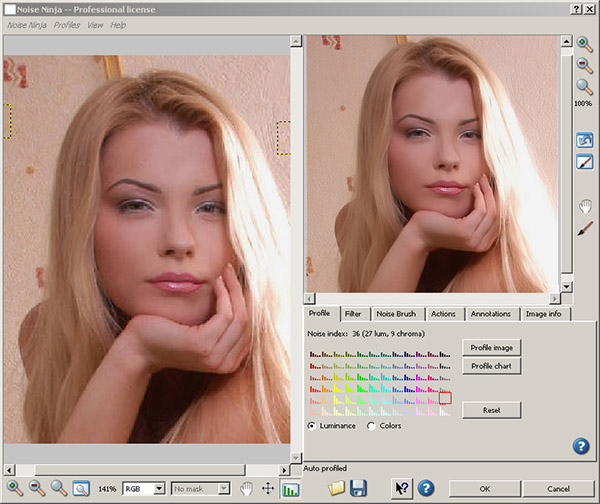Click the zoom out icon in right toolbar

(x=585, y=65)
